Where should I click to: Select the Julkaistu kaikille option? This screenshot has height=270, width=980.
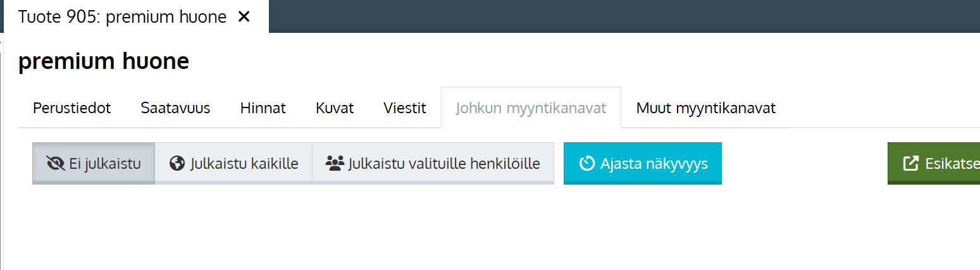233,164
